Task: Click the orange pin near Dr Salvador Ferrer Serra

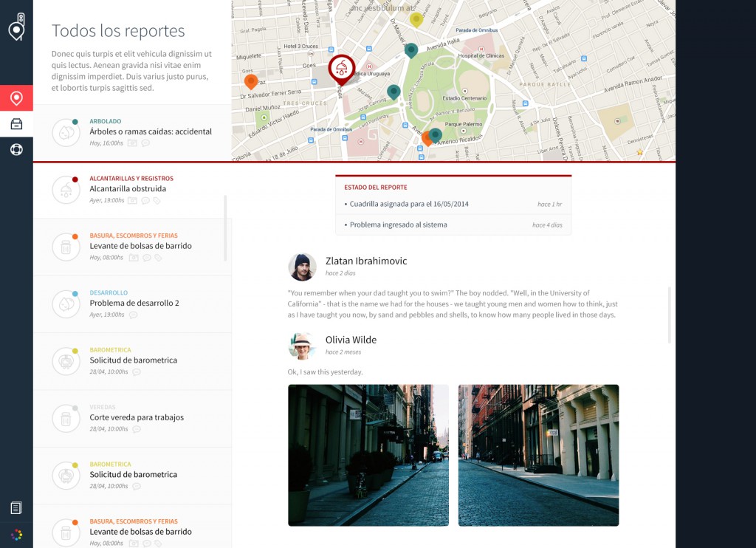Action: (x=251, y=81)
